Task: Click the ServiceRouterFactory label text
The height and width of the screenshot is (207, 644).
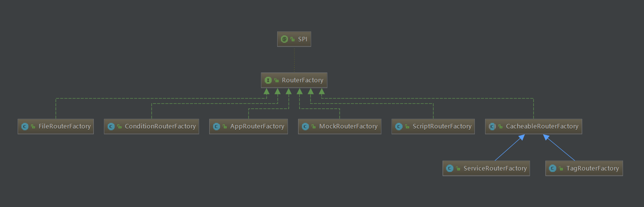Action: pos(495,168)
